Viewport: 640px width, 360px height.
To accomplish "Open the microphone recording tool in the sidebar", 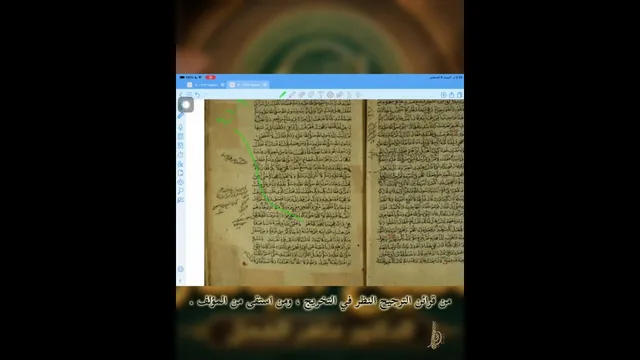I will click(181, 127).
